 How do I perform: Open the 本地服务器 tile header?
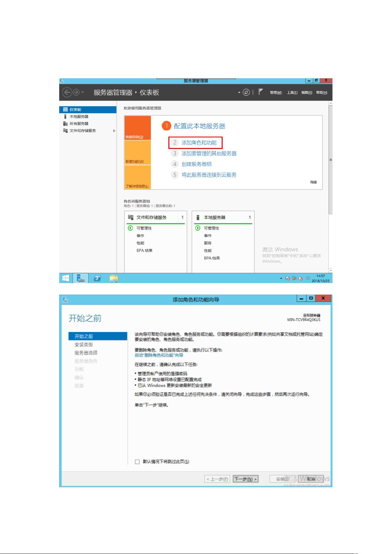point(223,217)
